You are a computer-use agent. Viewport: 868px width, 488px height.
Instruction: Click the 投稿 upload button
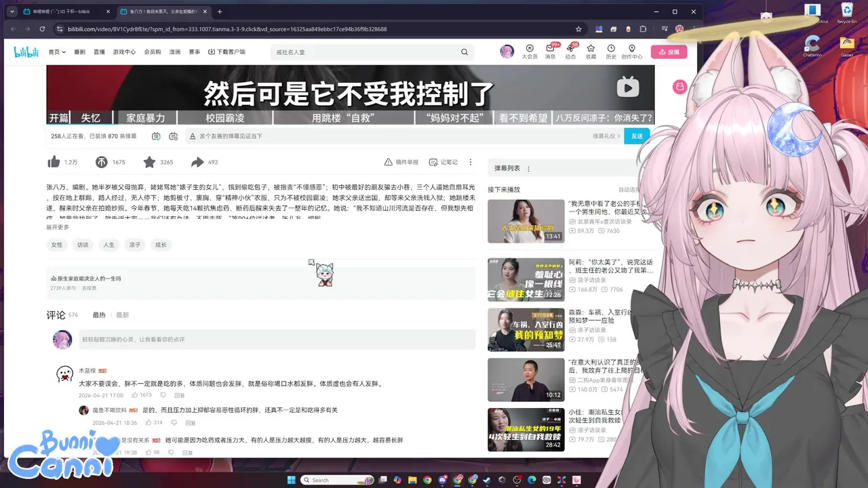[669, 52]
